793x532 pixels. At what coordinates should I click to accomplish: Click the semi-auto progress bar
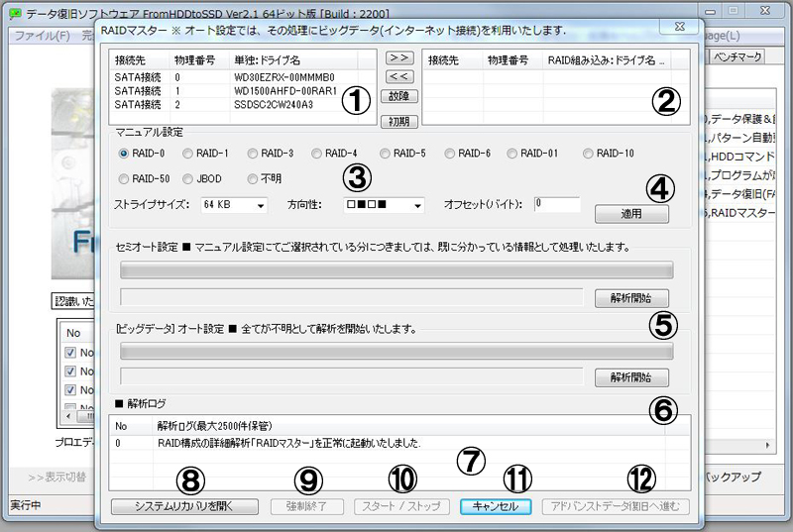point(396,269)
